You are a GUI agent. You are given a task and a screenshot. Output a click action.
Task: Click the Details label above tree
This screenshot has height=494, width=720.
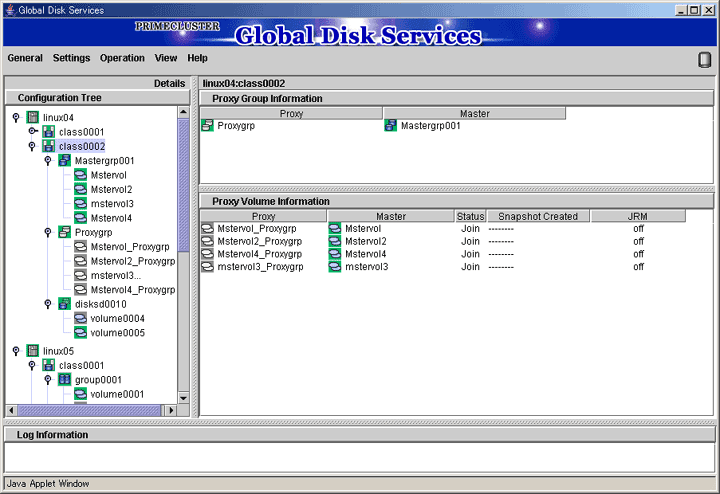point(169,83)
